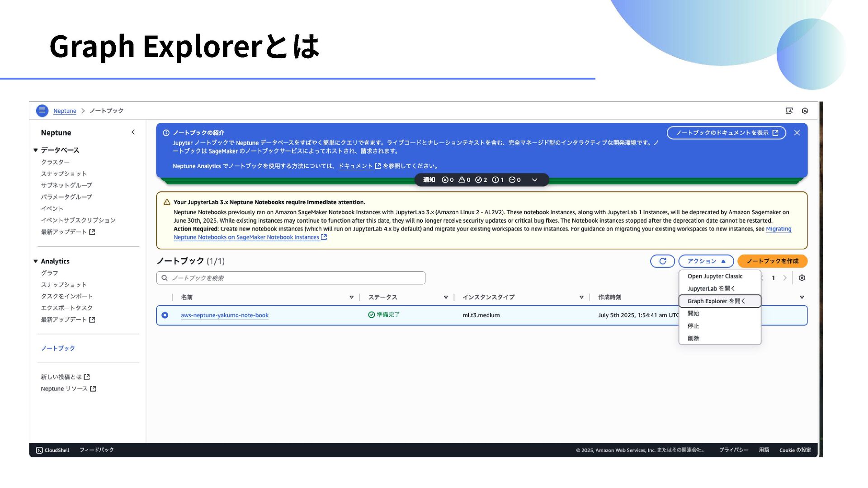Collapse the データベース section triangle
Image resolution: width=868 pixels, height=488 pixels.
pyautogui.click(x=36, y=150)
